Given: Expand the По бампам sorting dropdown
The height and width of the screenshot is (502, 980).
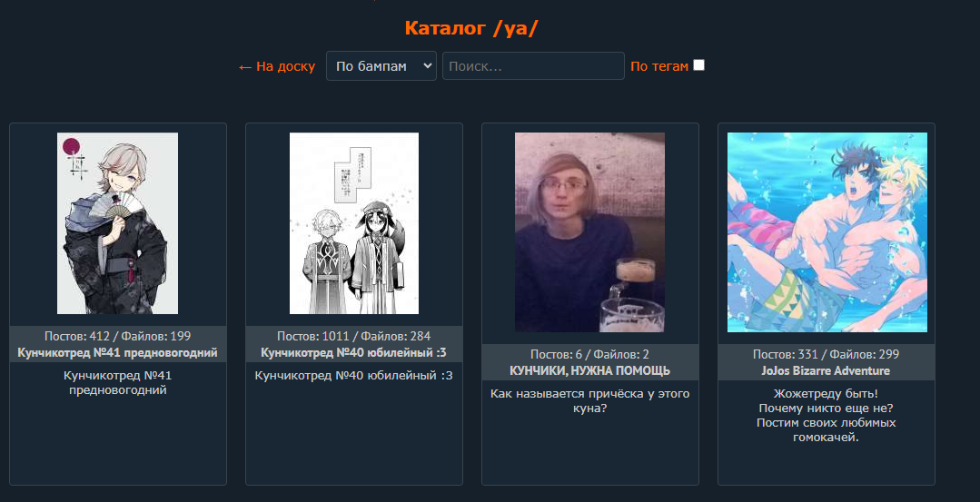Looking at the screenshot, I should [x=381, y=65].
